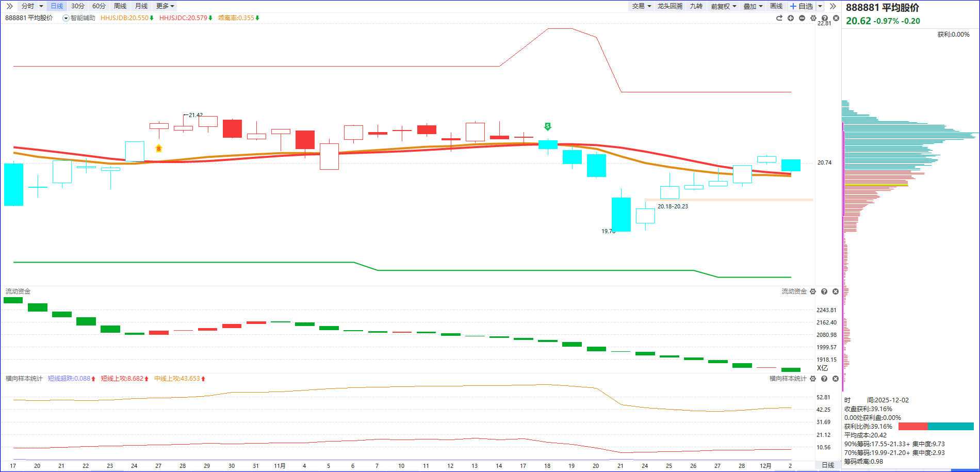Expand the left panel double-chevron icon
Image resolution: width=980 pixels, height=472 pixels.
[x=9, y=6]
